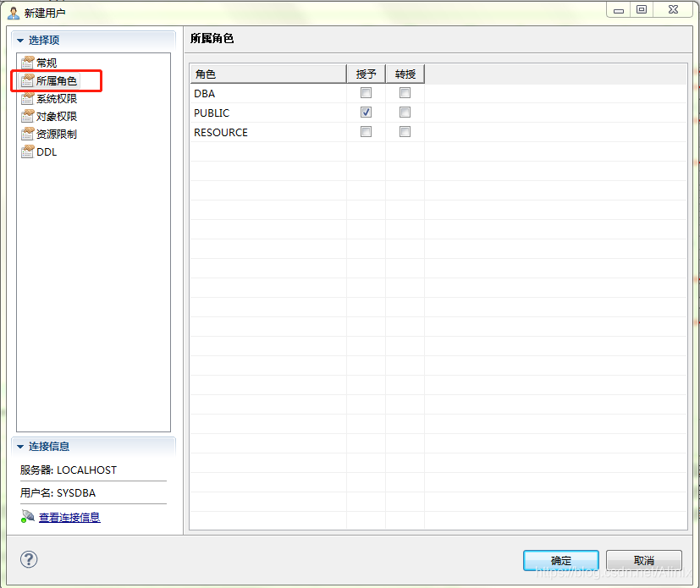Tick 转授 for the RESOURCE role
Screen dimensions: 700x588
[x=405, y=132]
